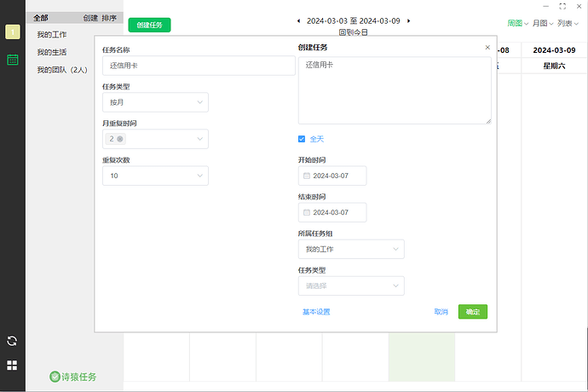Open the 请选择 task type dropdown
Viewport: 588px width, 392px height.
coord(351,285)
